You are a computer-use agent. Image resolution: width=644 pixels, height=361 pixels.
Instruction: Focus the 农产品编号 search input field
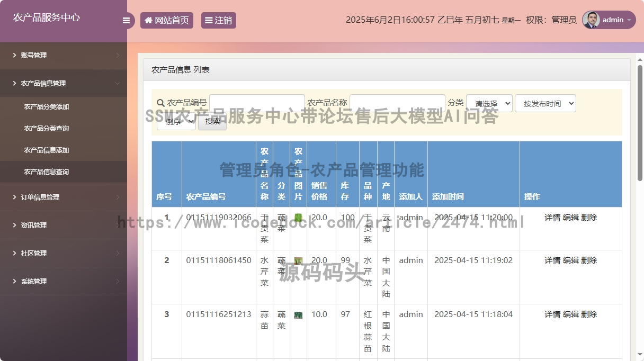[x=257, y=103]
